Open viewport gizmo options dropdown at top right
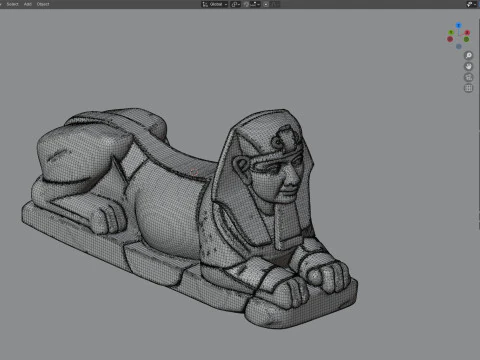The width and height of the screenshot is (480, 360). click(x=472, y=4)
